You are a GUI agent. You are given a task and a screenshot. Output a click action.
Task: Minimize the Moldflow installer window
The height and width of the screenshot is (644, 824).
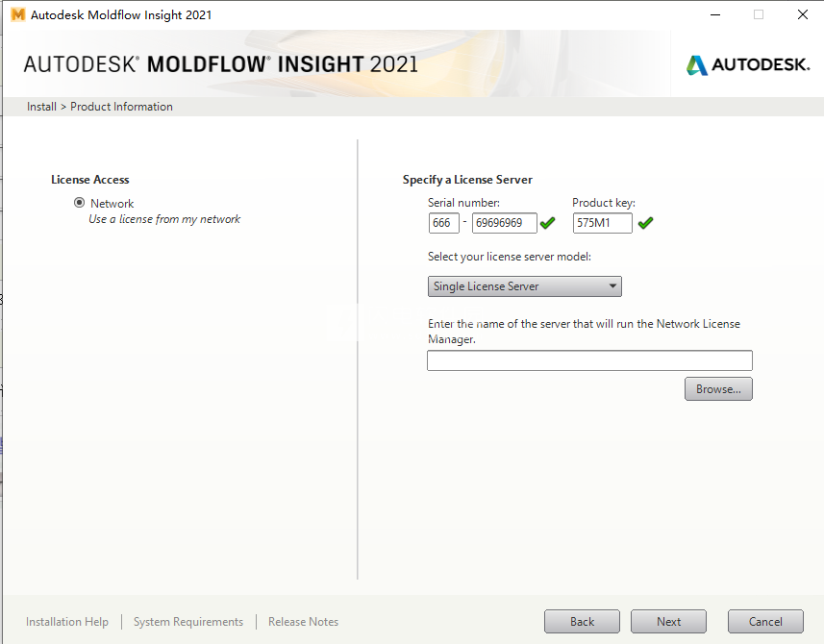715,14
